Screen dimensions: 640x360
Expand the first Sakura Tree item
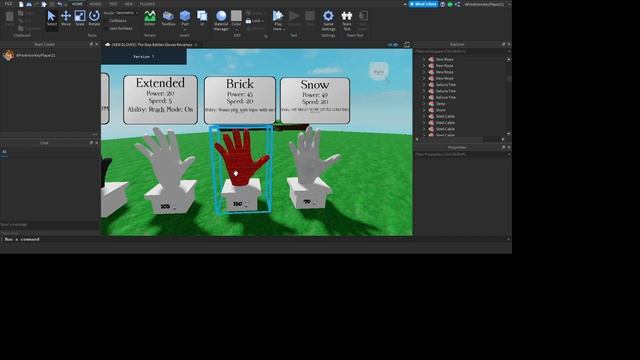point(424,84)
